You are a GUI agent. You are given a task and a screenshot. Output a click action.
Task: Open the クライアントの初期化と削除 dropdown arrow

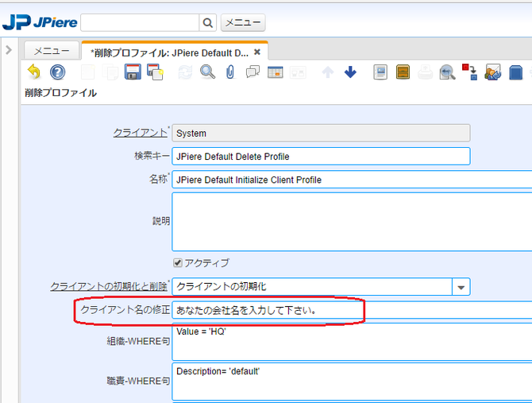coord(461,287)
